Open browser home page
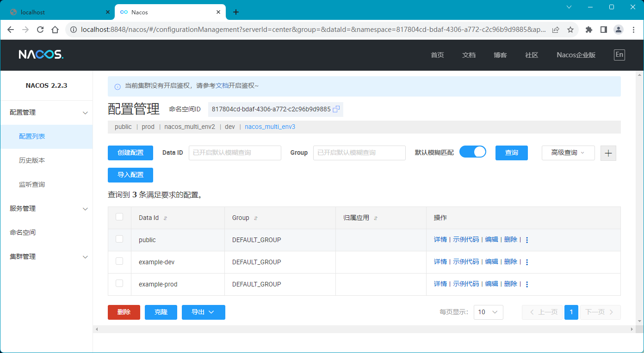The image size is (644, 353). (55, 30)
